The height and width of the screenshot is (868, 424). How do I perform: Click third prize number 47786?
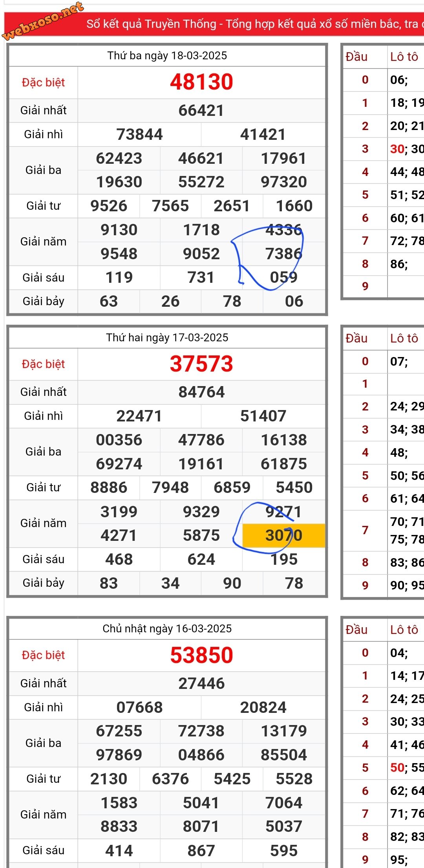click(x=201, y=440)
